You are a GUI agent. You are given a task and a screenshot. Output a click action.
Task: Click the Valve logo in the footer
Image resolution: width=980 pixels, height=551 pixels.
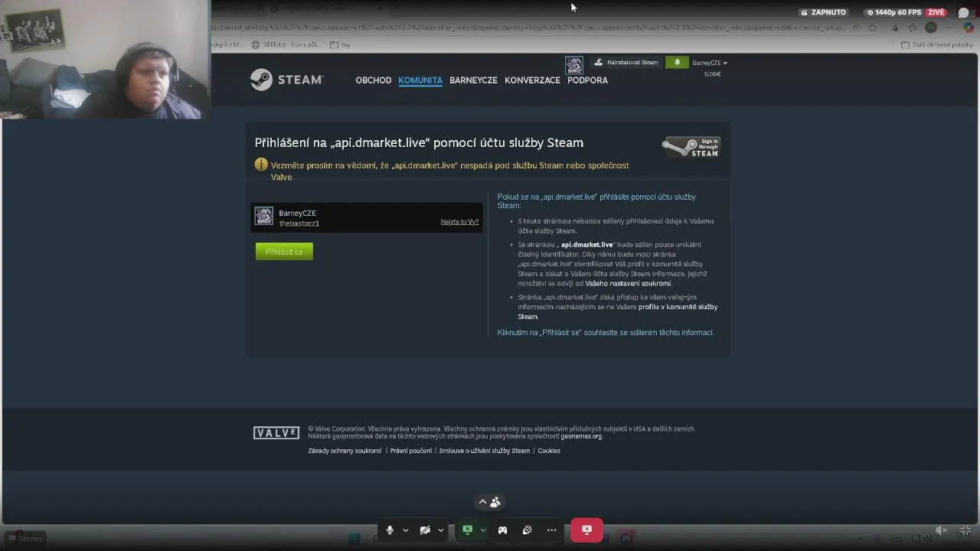click(276, 433)
